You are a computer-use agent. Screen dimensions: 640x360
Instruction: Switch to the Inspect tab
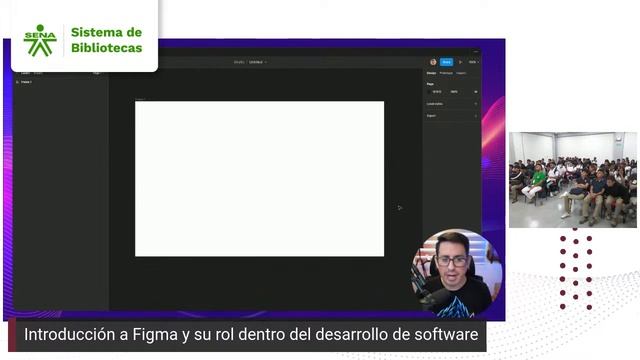coord(461,73)
